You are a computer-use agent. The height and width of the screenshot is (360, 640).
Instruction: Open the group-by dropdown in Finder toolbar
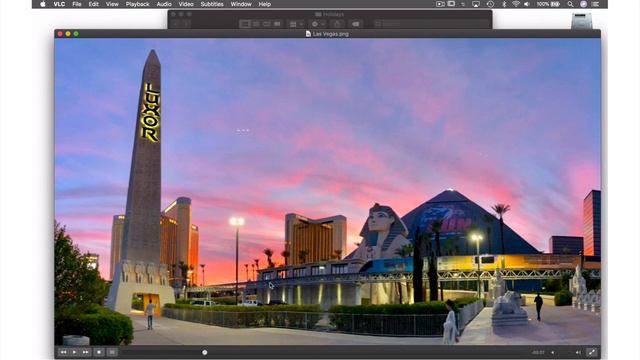tap(296, 24)
